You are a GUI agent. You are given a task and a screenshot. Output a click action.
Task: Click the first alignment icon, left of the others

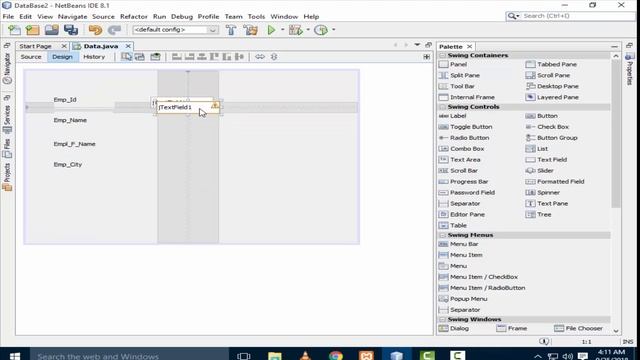click(176, 57)
